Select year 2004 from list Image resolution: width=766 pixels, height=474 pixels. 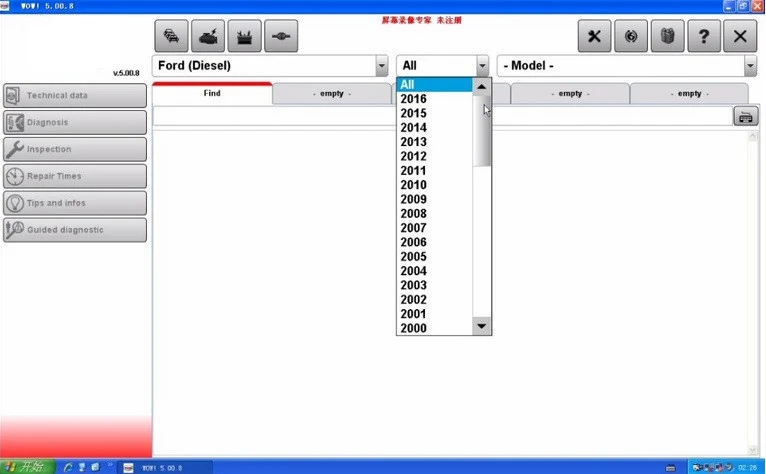tap(434, 271)
